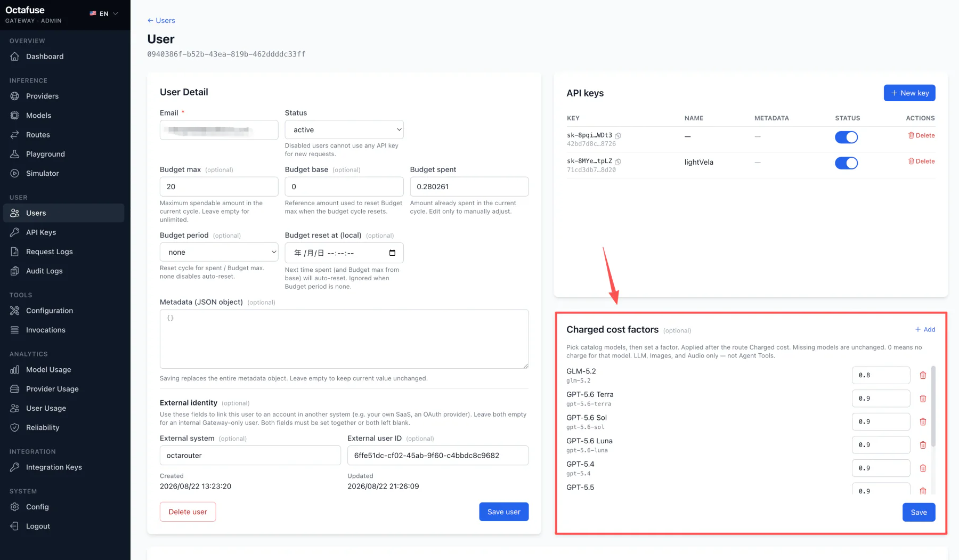Delete the lightVela key
This screenshot has width=959, height=560.
921,161
